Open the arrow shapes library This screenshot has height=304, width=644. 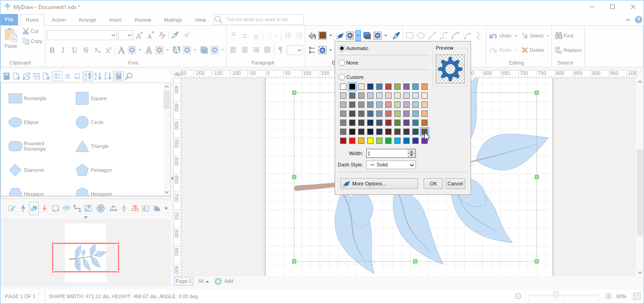point(23,208)
